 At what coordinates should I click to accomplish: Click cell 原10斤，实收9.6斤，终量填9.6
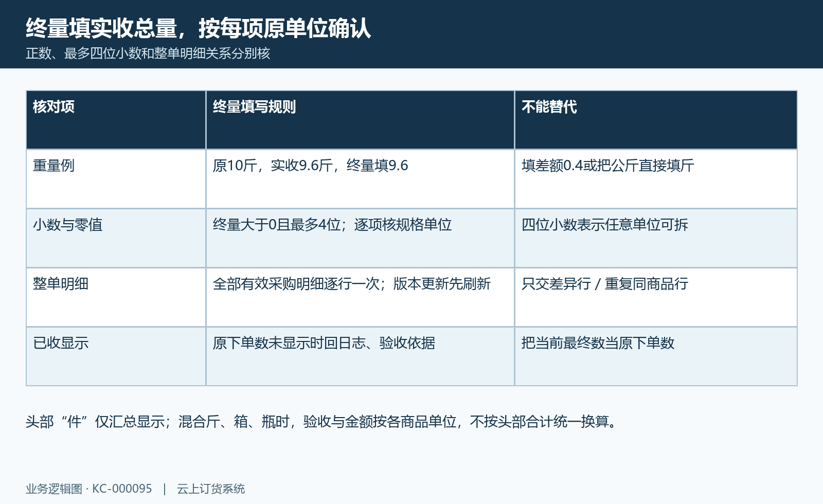tap(360, 179)
